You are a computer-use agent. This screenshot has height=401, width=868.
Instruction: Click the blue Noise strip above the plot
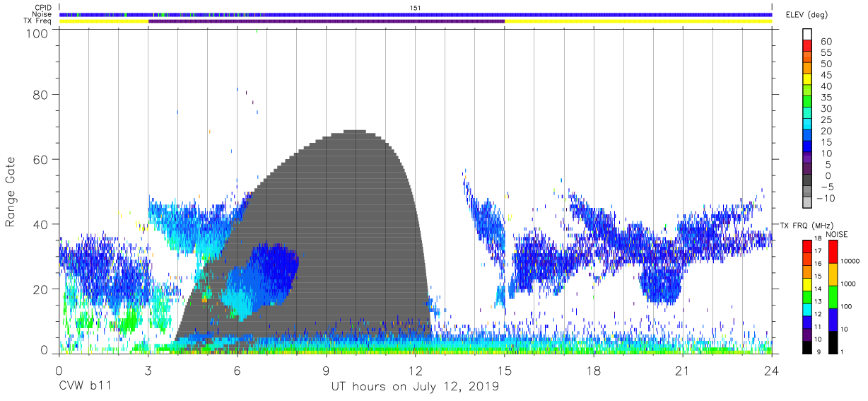(x=416, y=14)
